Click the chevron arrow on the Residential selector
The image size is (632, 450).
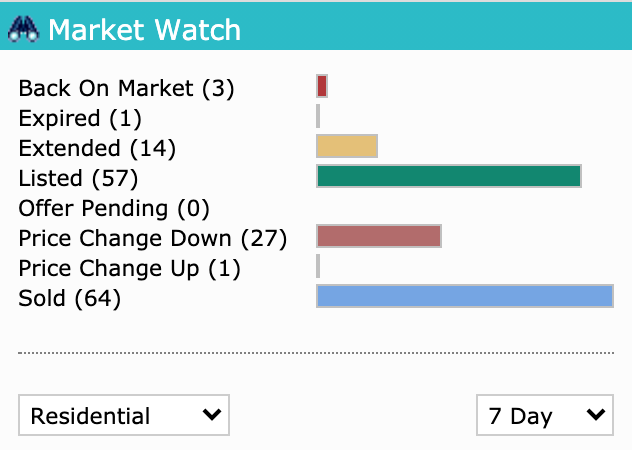tap(212, 414)
